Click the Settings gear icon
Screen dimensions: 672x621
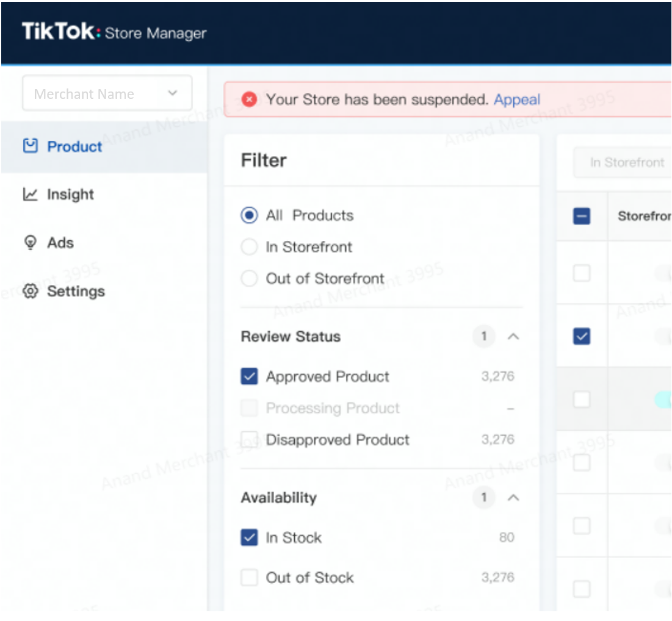coord(30,292)
